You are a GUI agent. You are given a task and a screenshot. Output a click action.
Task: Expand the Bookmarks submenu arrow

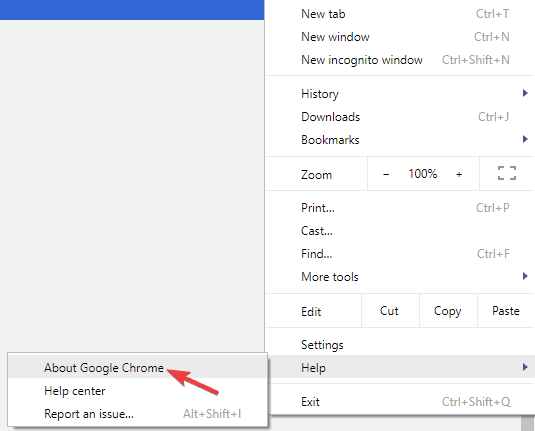pyautogui.click(x=525, y=139)
